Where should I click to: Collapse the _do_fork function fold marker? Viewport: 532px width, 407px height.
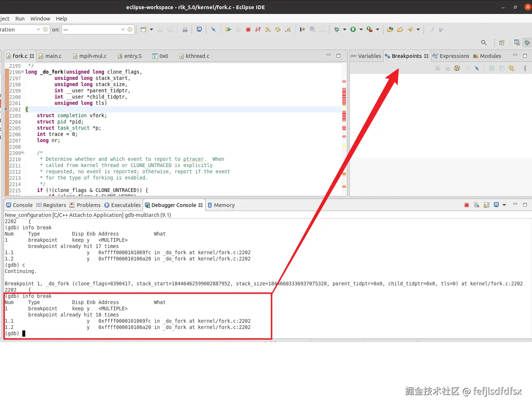tap(23, 72)
